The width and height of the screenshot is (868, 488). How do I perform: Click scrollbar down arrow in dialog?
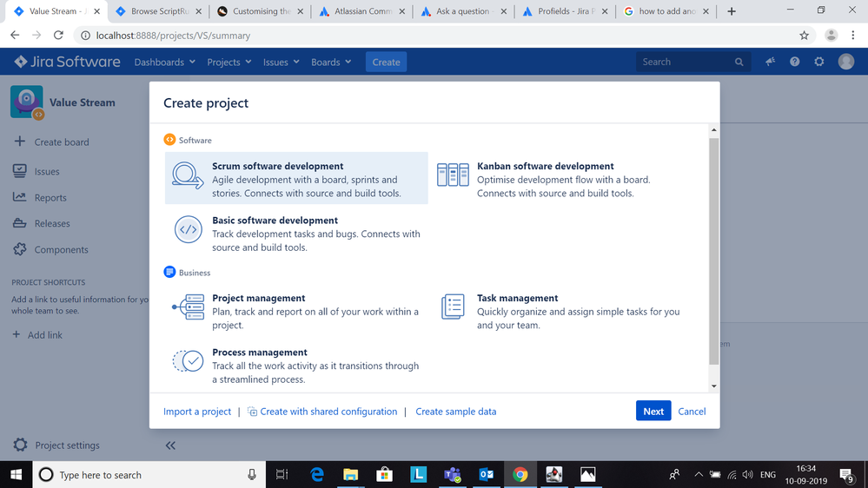(713, 386)
